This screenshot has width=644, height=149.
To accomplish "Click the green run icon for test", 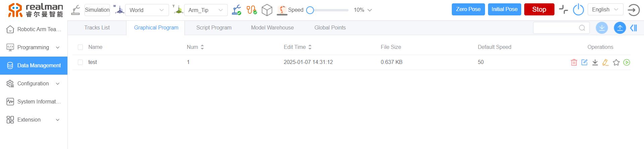I will [x=627, y=62].
